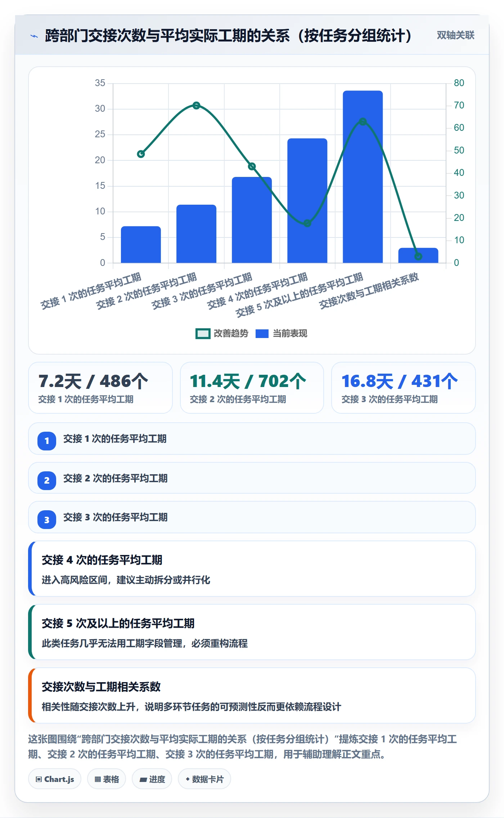Click the text 进入高风险区间，建议主动拆分或并行化
The height and width of the screenshot is (818, 504).
126,580
